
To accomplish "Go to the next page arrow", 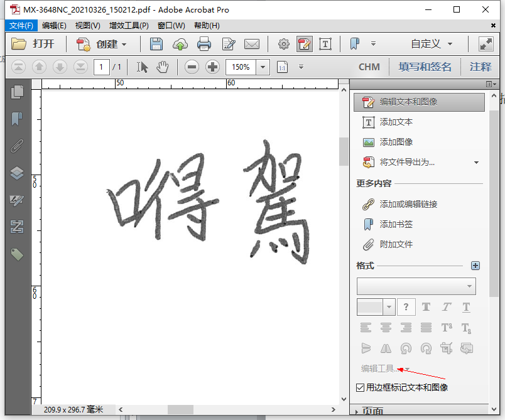I will coord(60,67).
